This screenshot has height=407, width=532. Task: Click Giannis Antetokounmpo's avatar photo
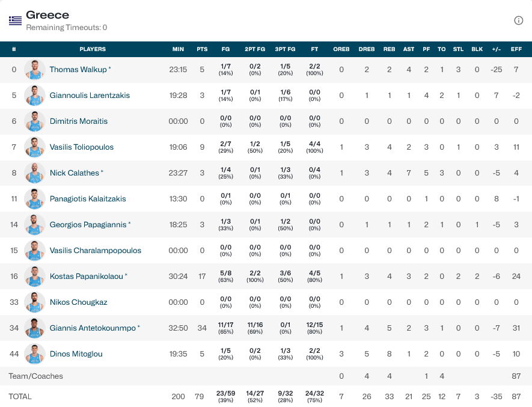tap(35, 328)
